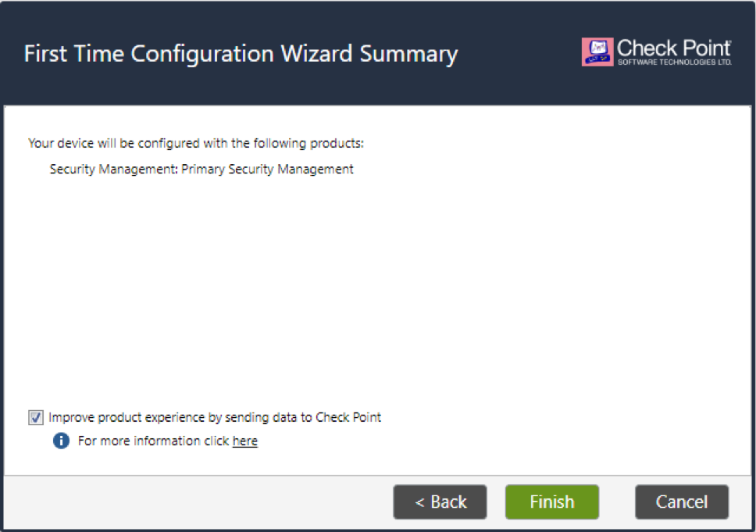This screenshot has height=532, width=756.
Task: Click the word 'Primary' in the product line
Action: coord(203,170)
